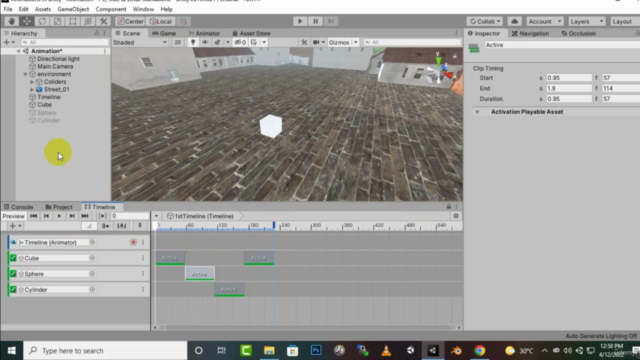Select the Rect Transform tool
The image size is (640, 360).
[73, 21]
